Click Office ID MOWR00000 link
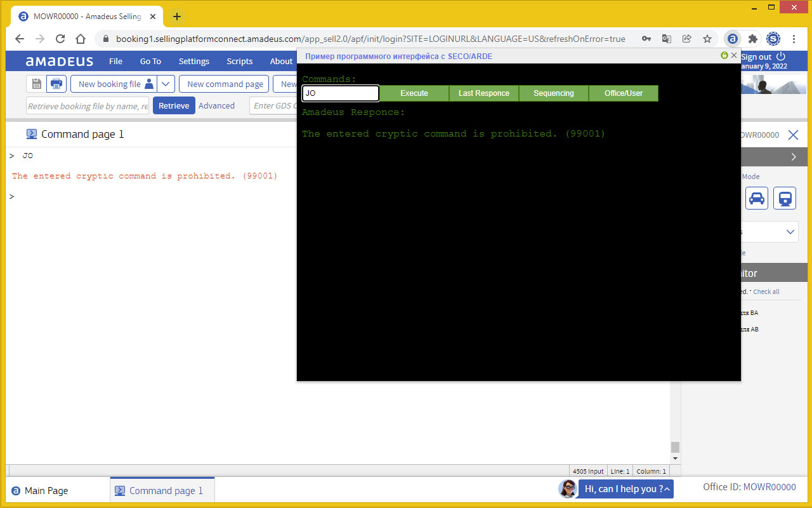The width and height of the screenshot is (812, 508). pyautogui.click(x=769, y=487)
